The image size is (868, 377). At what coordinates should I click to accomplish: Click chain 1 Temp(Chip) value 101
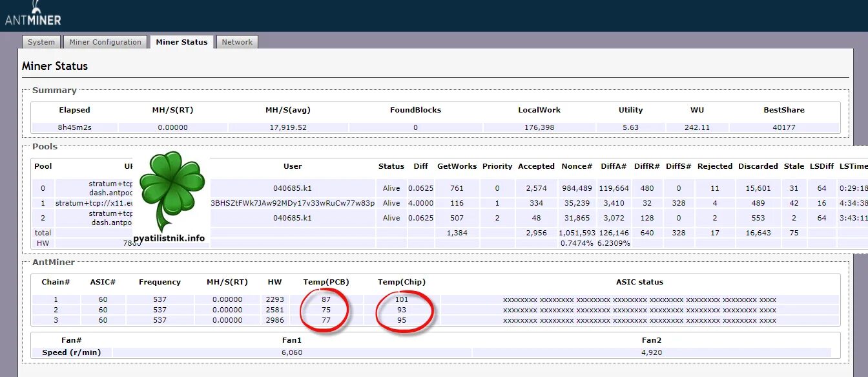tap(402, 299)
